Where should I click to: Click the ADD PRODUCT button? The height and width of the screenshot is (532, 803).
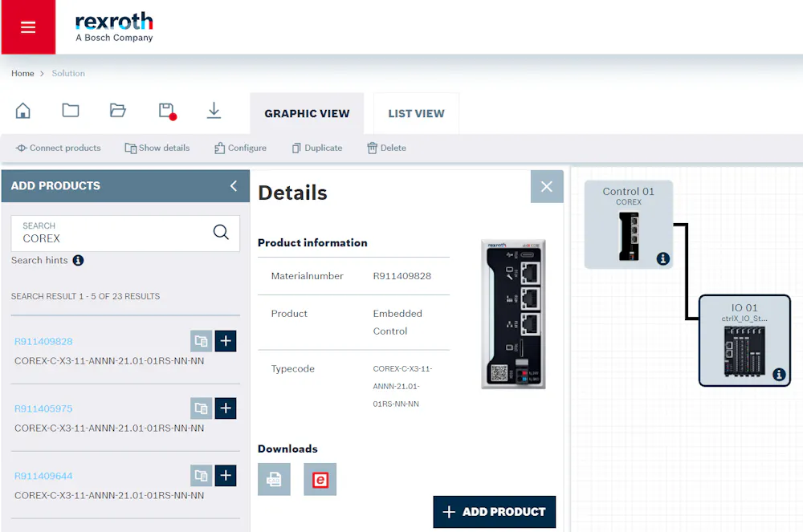pyautogui.click(x=494, y=512)
